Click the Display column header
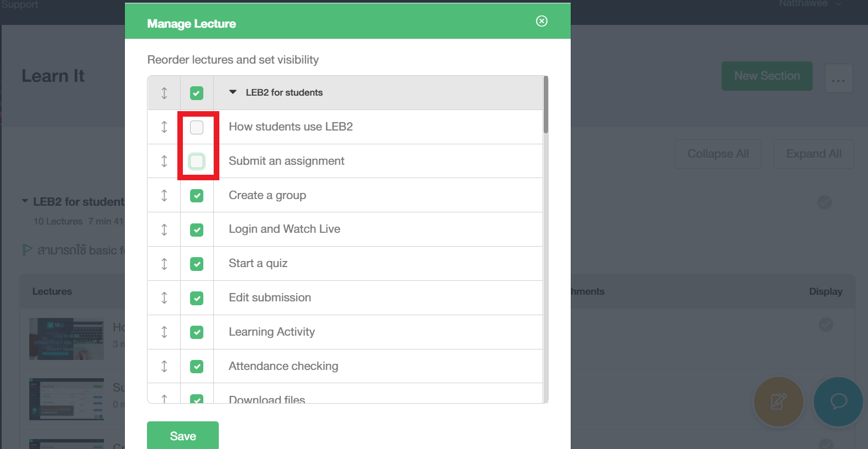 coord(826,291)
